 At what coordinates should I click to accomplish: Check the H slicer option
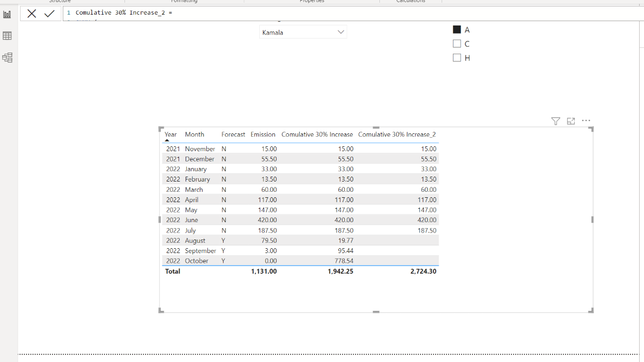(457, 57)
